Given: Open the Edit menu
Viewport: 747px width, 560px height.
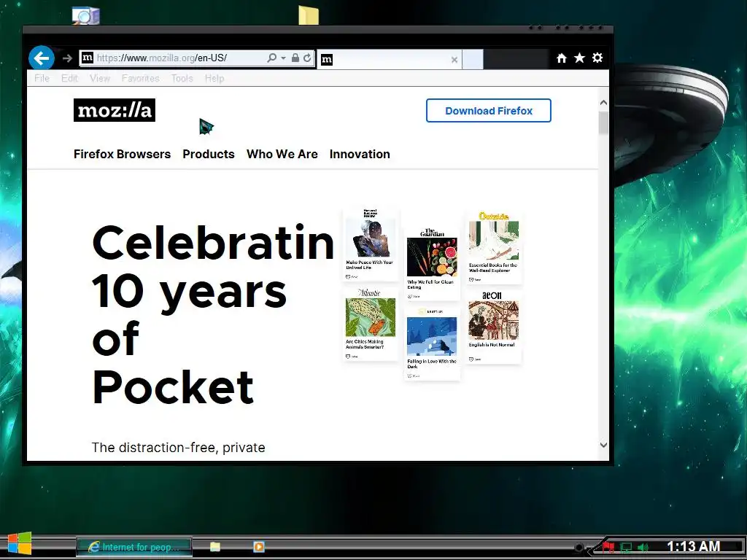Looking at the screenshot, I should click(x=69, y=78).
